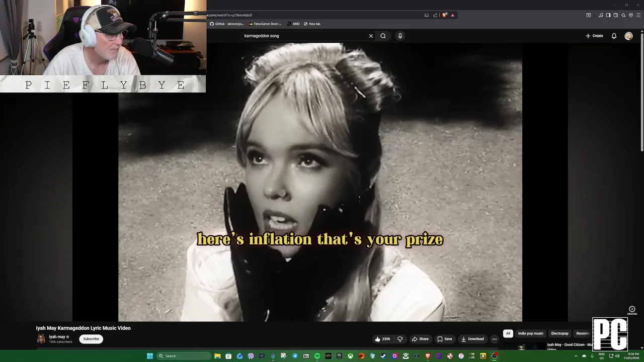Open Brave VPN shield toolbar icon
The width and height of the screenshot is (644, 362).
[x=631, y=15]
